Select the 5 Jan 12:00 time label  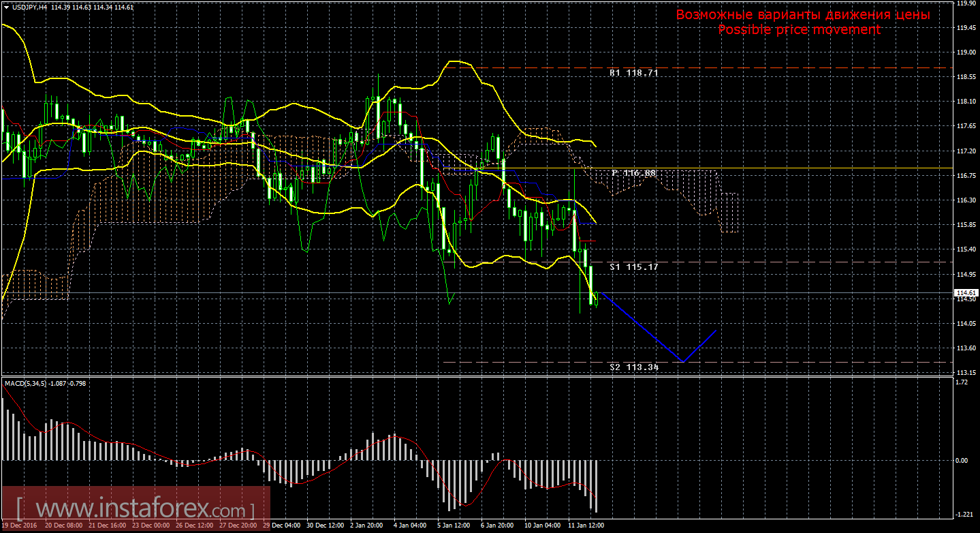point(454,526)
